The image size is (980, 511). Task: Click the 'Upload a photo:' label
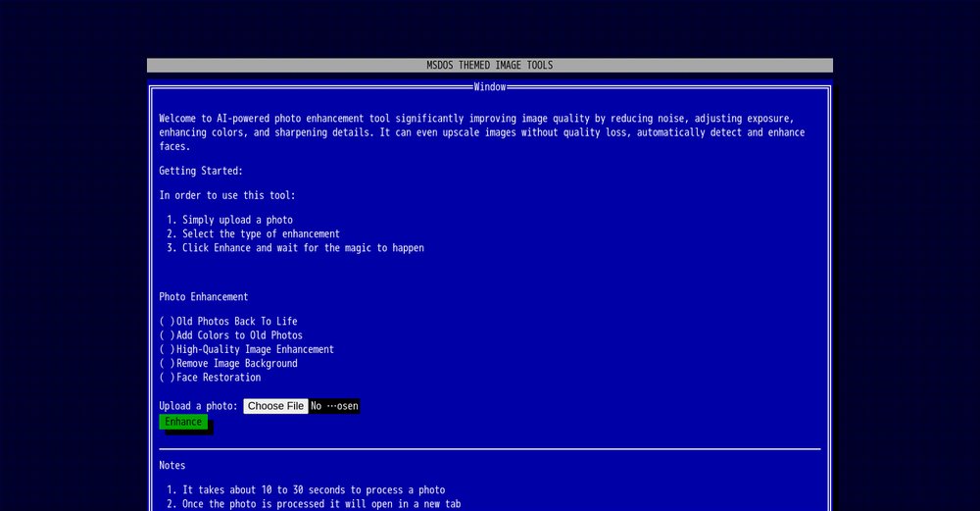pos(199,406)
